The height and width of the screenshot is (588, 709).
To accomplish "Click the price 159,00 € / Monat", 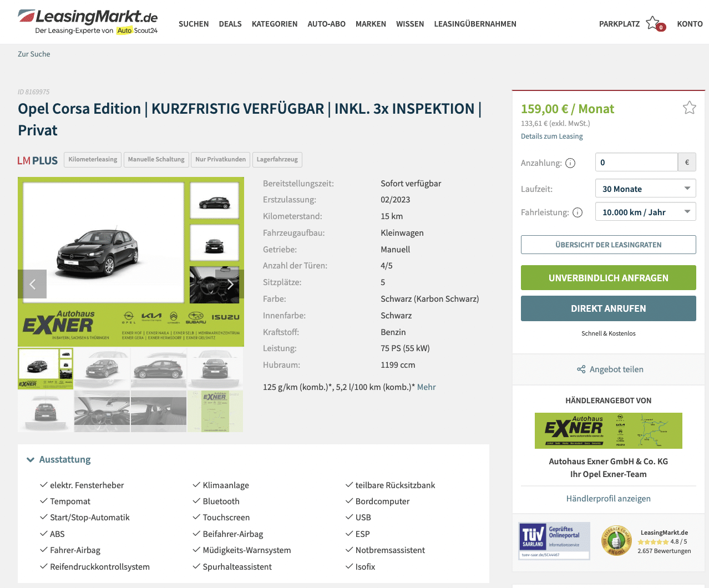I will point(568,109).
